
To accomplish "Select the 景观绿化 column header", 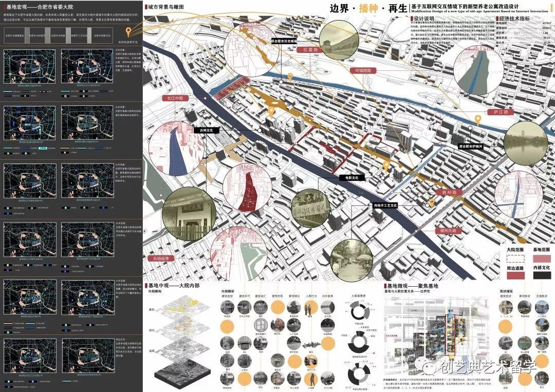I will tap(294, 296).
